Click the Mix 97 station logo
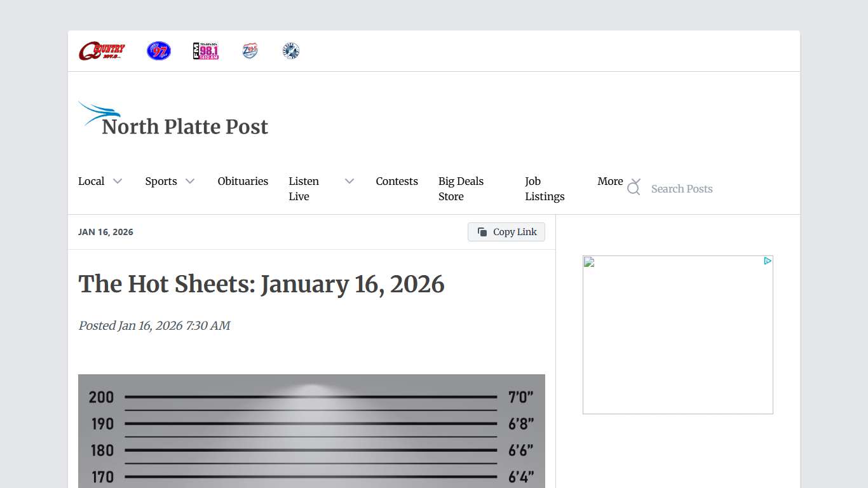 [158, 50]
